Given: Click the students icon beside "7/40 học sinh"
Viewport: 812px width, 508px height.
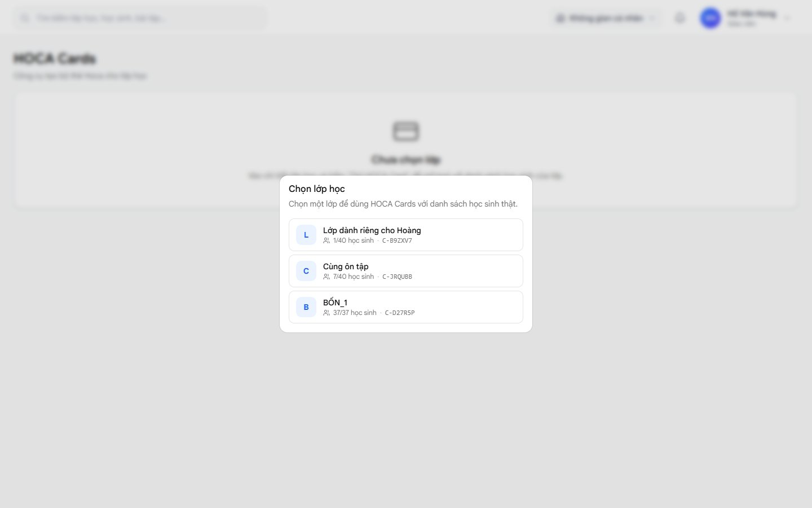Looking at the screenshot, I should tap(326, 277).
